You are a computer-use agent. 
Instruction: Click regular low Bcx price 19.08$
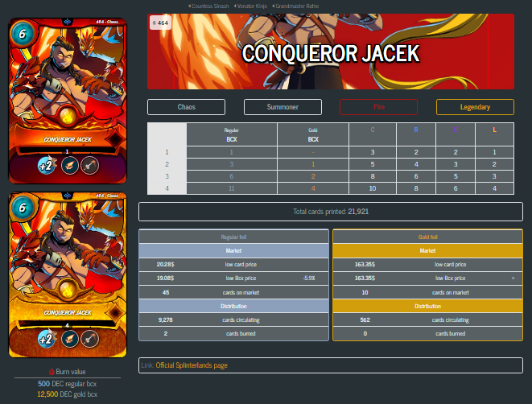click(x=166, y=278)
